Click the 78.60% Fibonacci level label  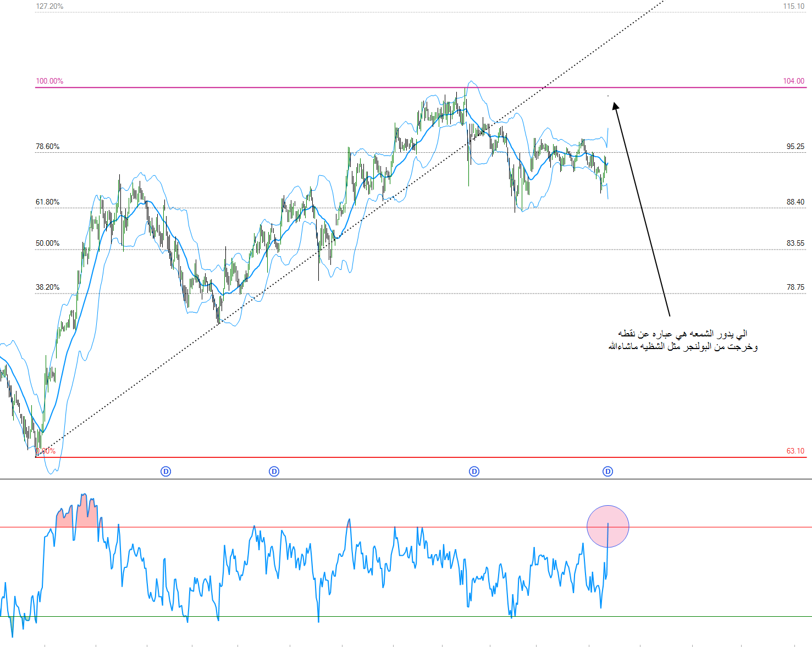[48, 146]
